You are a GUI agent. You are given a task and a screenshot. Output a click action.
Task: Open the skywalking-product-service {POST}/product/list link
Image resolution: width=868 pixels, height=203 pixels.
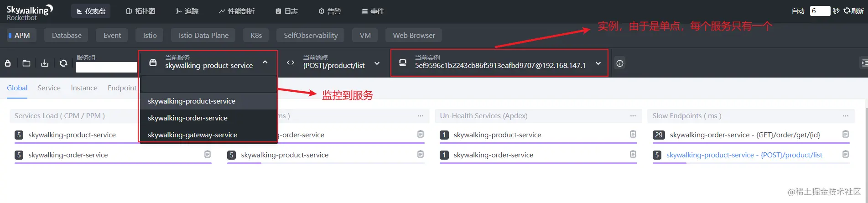click(744, 155)
